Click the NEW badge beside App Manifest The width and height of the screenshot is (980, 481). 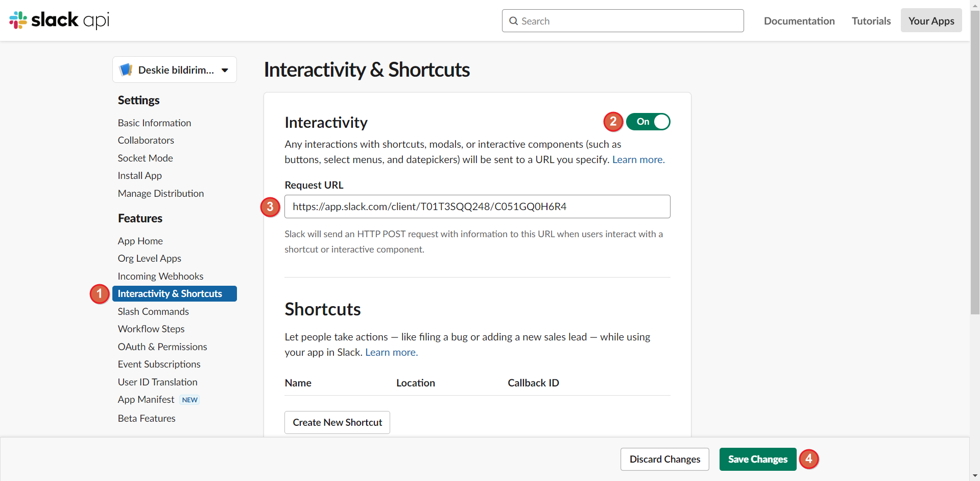189,400
